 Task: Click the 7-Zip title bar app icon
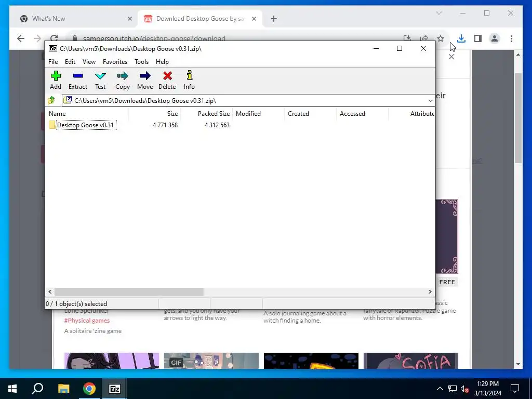coord(53,48)
